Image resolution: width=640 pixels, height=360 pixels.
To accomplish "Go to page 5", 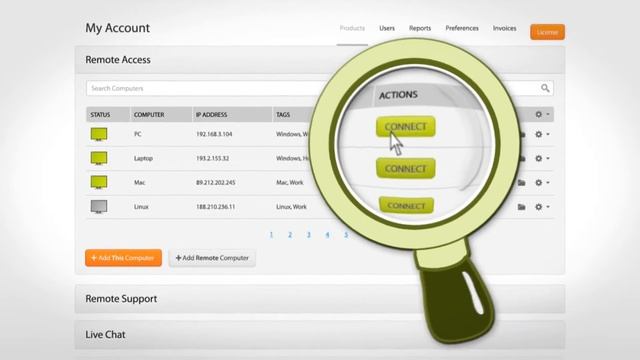I will [x=346, y=235].
